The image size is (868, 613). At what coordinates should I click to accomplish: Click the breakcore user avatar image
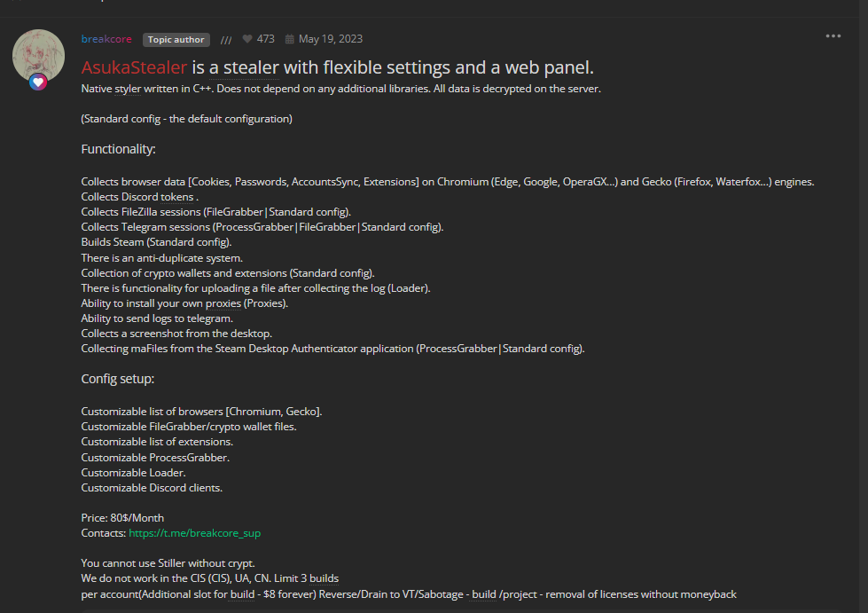click(x=38, y=55)
